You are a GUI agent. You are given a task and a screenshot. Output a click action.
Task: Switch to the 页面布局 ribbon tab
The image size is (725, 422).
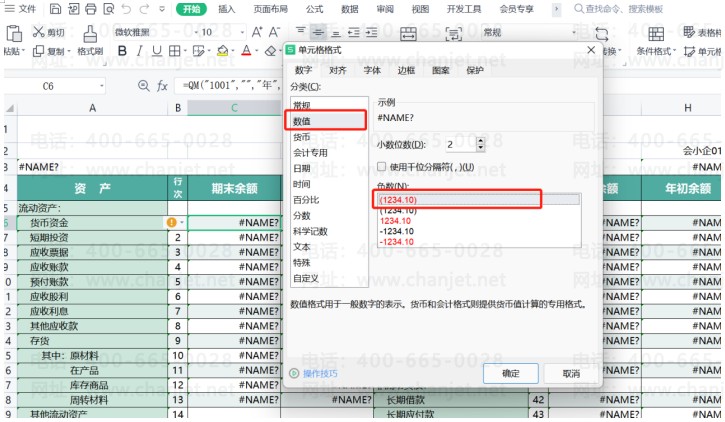coord(270,9)
